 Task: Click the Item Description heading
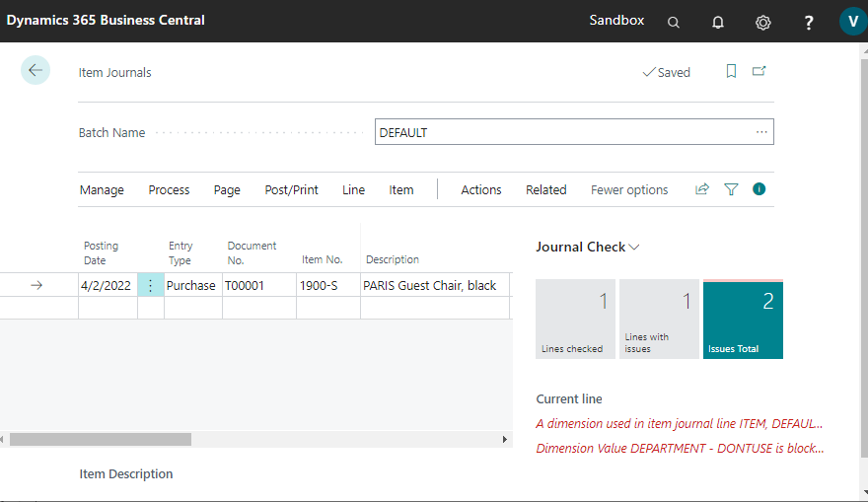pos(125,474)
